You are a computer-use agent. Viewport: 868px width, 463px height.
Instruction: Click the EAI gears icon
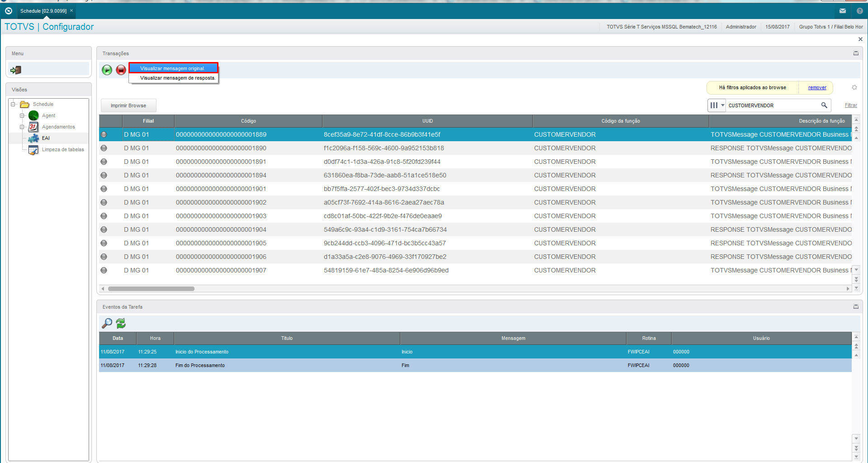33,138
